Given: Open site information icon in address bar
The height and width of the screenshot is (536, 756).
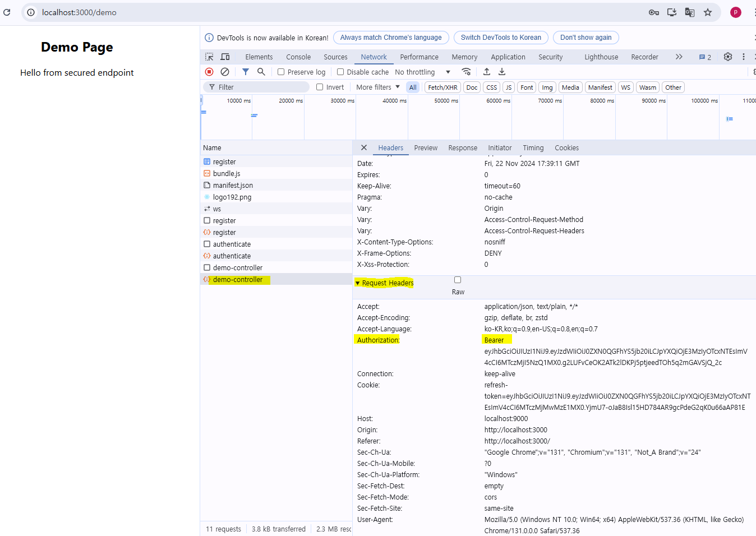Looking at the screenshot, I should (x=31, y=12).
